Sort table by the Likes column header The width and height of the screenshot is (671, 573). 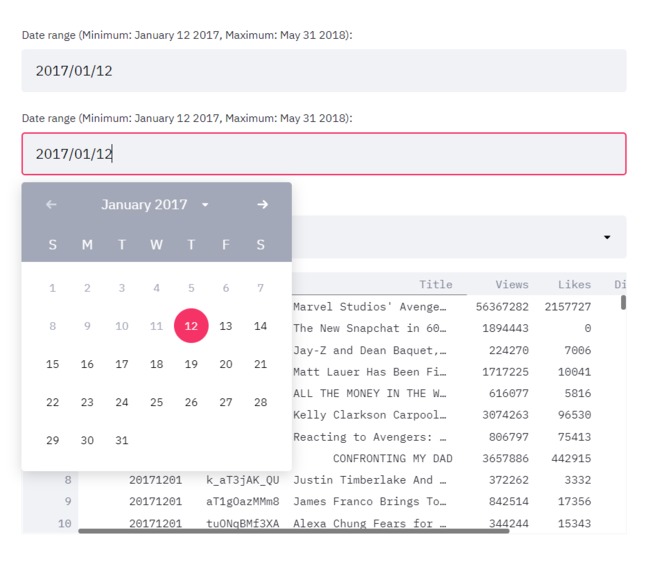coord(574,285)
